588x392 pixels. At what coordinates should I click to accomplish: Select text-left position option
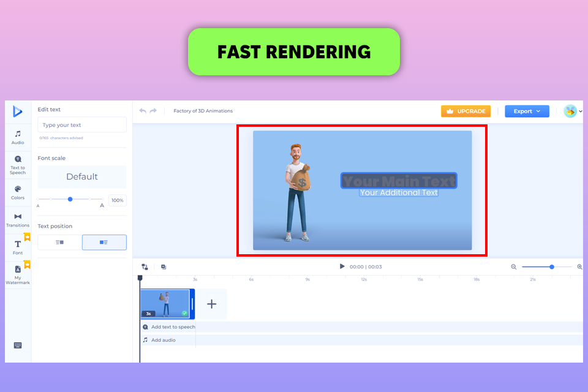[59, 243]
